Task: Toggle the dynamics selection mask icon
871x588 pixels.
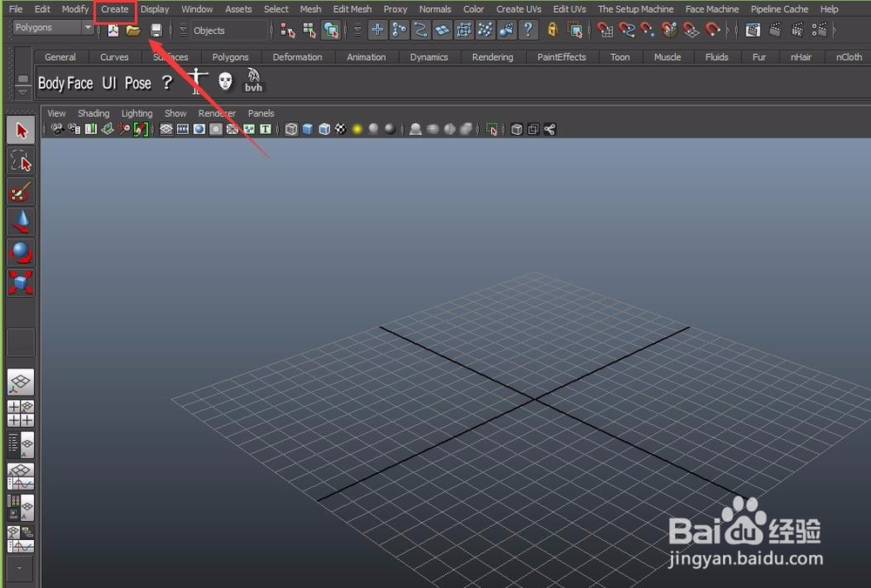Action: point(485,30)
